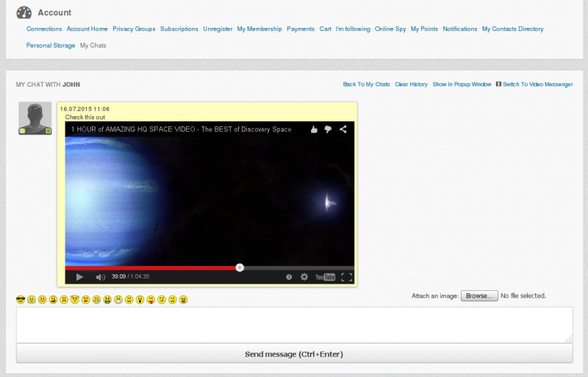Enter fullscreen mode in video player
Viewport: 588px width, 377px height.
[x=346, y=277]
